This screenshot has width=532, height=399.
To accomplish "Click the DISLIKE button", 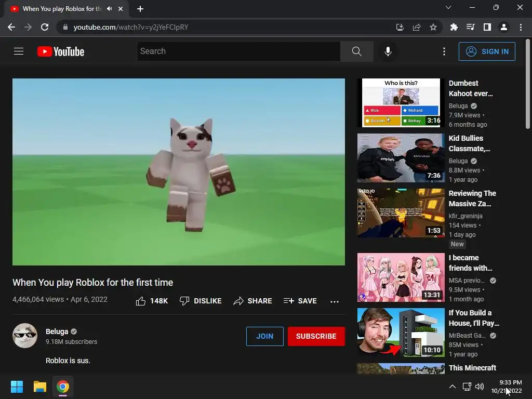I will [201, 301].
